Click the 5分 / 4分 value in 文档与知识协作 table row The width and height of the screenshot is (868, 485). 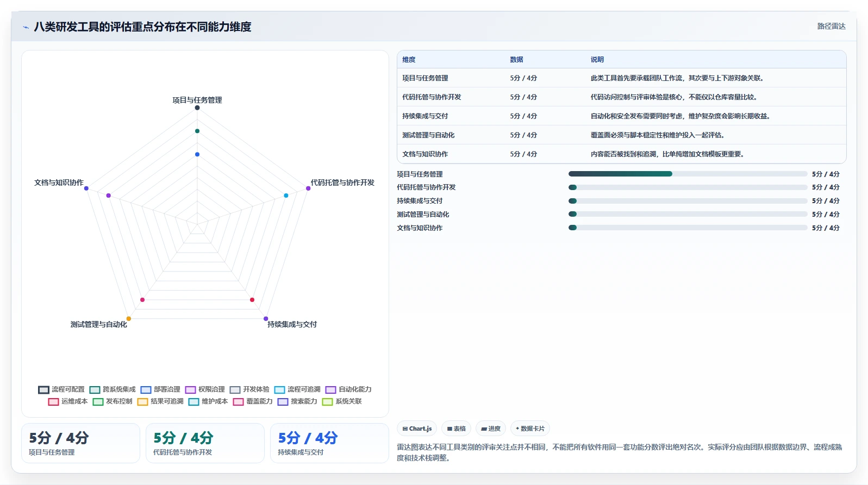523,154
